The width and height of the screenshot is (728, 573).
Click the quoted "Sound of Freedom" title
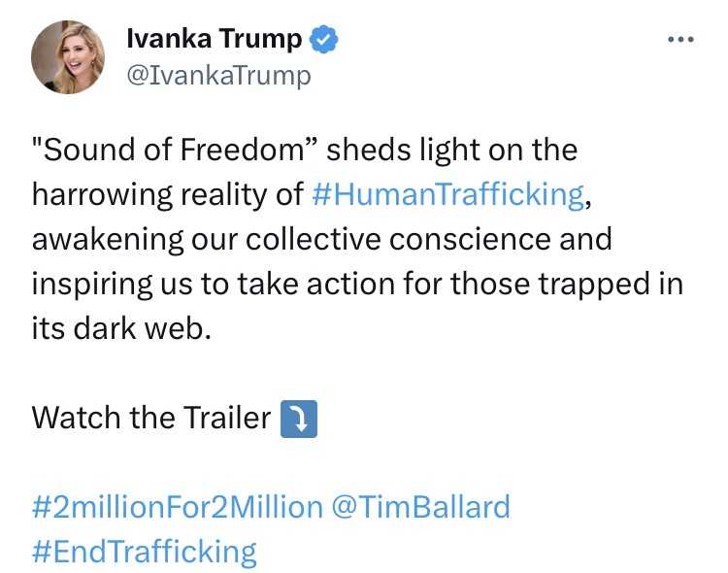(x=177, y=151)
